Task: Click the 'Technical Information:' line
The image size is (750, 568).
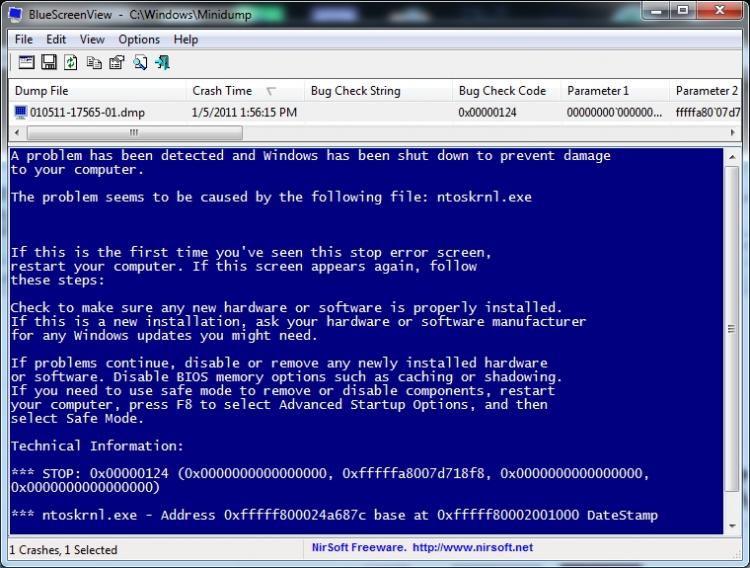Action: pos(97,446)
